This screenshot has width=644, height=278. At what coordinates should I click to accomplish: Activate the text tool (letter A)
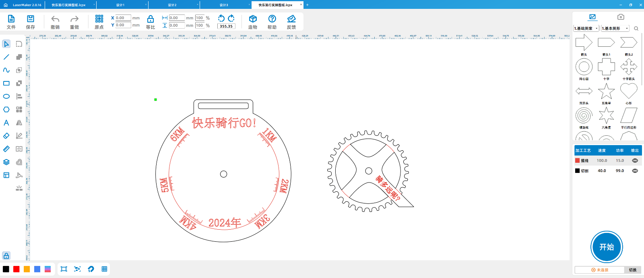point(6,123)
